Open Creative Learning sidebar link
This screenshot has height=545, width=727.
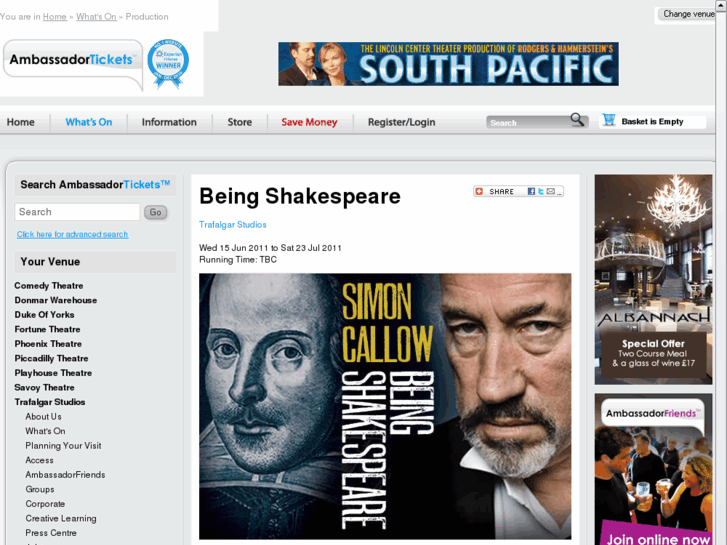click(x=61, y=519)
